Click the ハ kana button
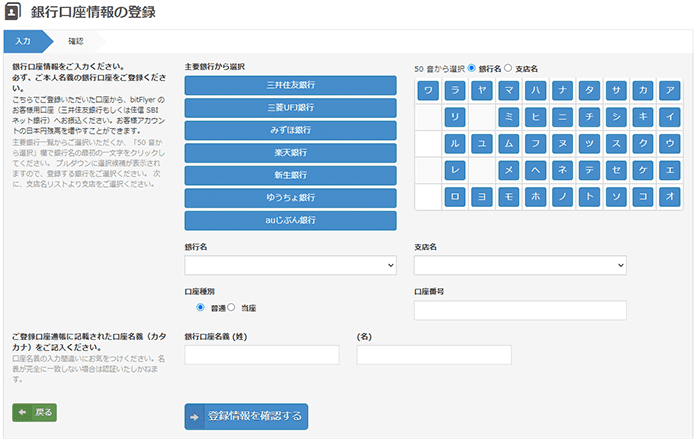This screenshot has width=697, height=439. pyautogui.click(x=536, y=90)
